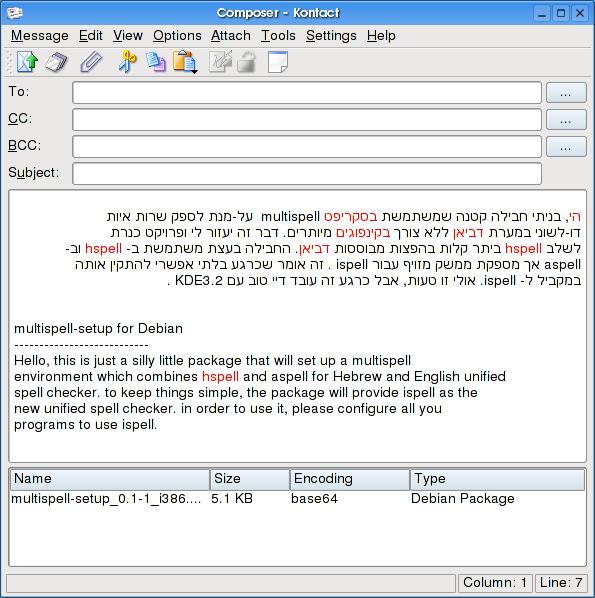Open the Options menu
The height and width of the screenshot is (598, 595).
(x=177, y=35)
